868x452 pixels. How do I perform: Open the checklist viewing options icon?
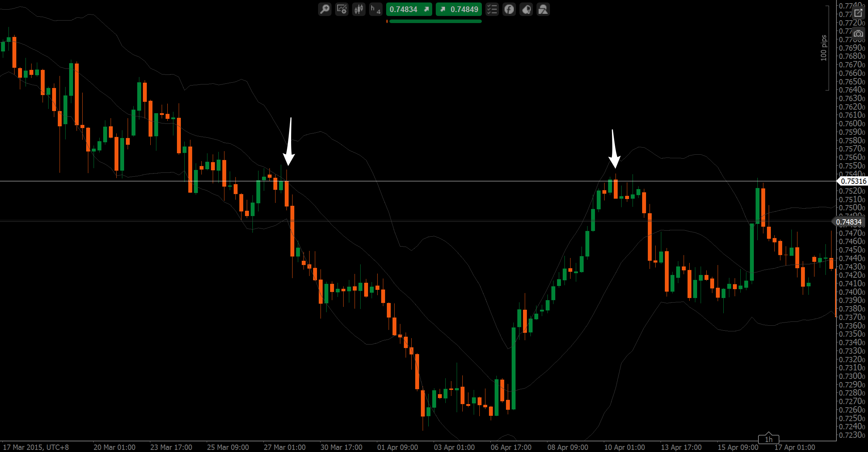[492, 9]
